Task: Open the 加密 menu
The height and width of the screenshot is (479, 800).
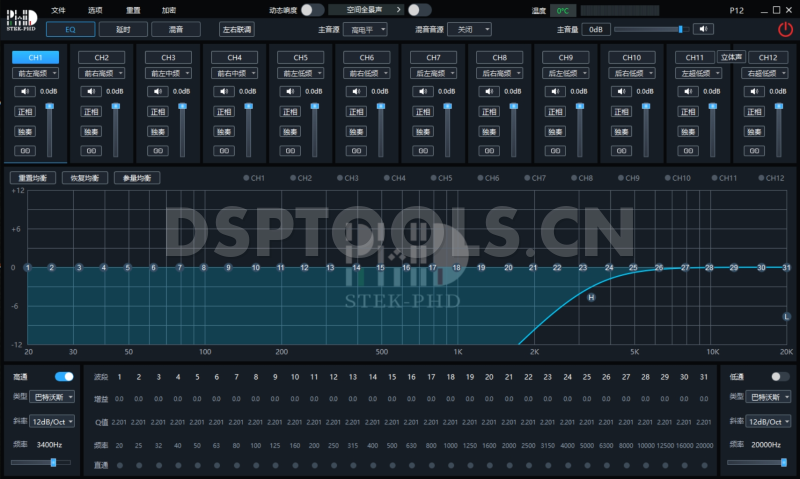Action: [169, 10]
